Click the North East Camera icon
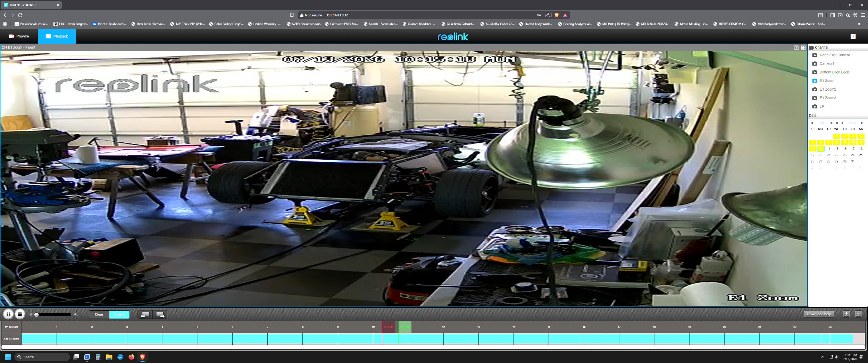Screen dimensions: 868x363 [815, 55]
